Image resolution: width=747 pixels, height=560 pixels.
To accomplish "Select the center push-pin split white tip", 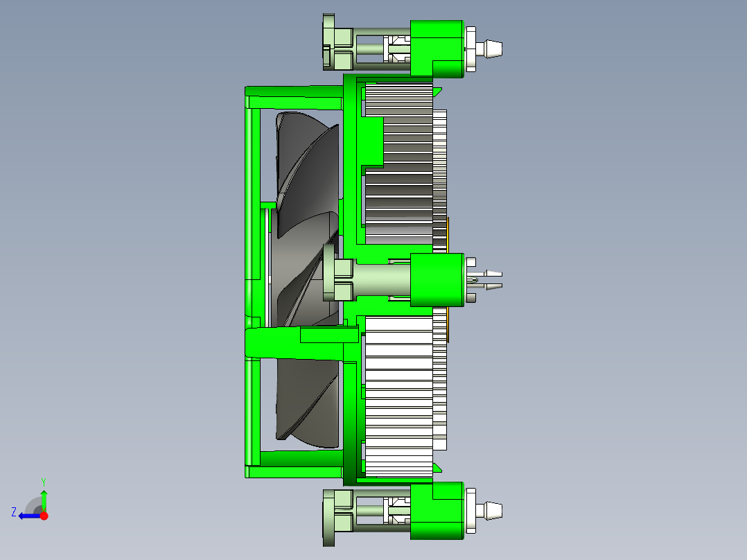I will pos(486,280).
